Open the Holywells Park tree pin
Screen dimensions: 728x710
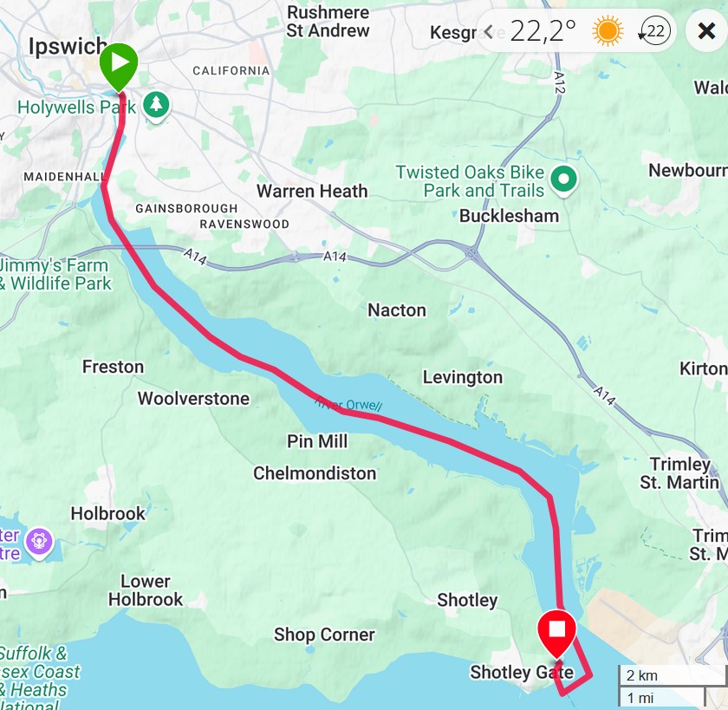156,106
